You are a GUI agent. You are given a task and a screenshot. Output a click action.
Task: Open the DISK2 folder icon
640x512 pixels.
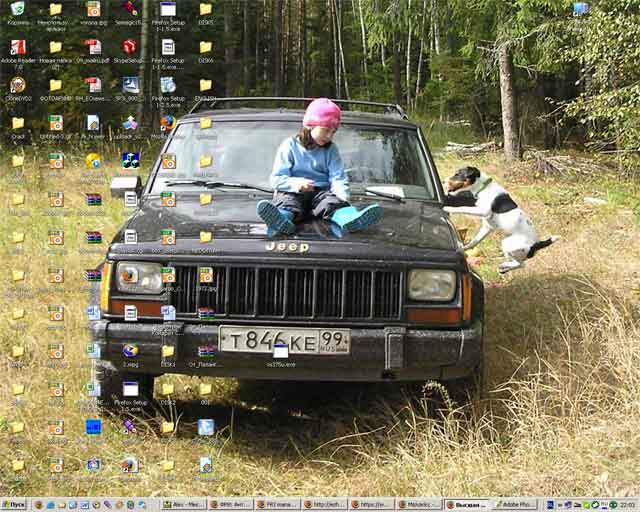168,389
